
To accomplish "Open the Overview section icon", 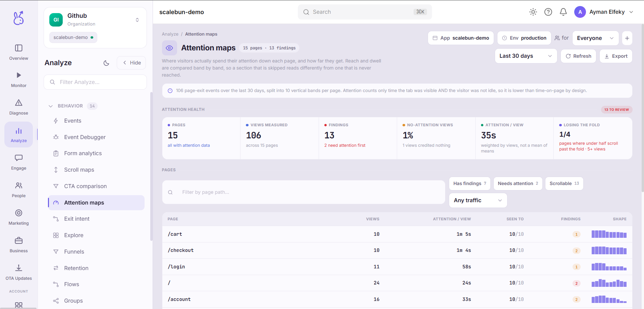I will 19,48.
